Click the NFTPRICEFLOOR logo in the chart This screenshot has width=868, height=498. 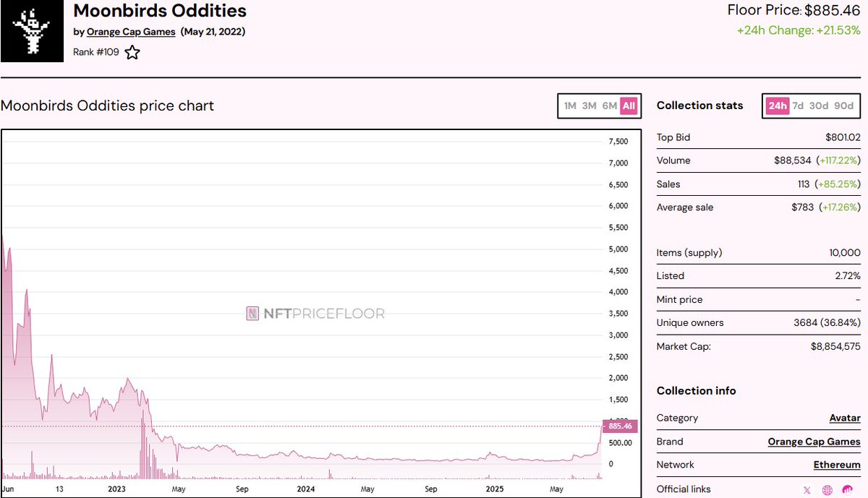[x=315, y=313]
